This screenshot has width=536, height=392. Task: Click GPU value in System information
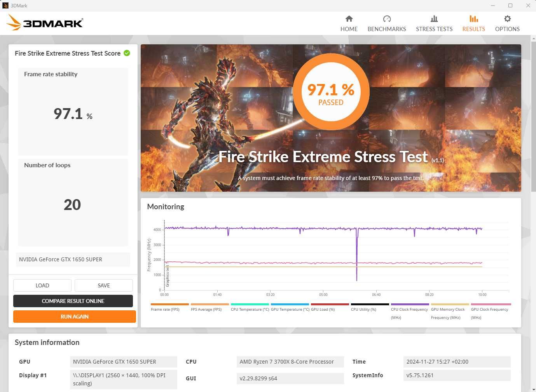tap(124, 362)
